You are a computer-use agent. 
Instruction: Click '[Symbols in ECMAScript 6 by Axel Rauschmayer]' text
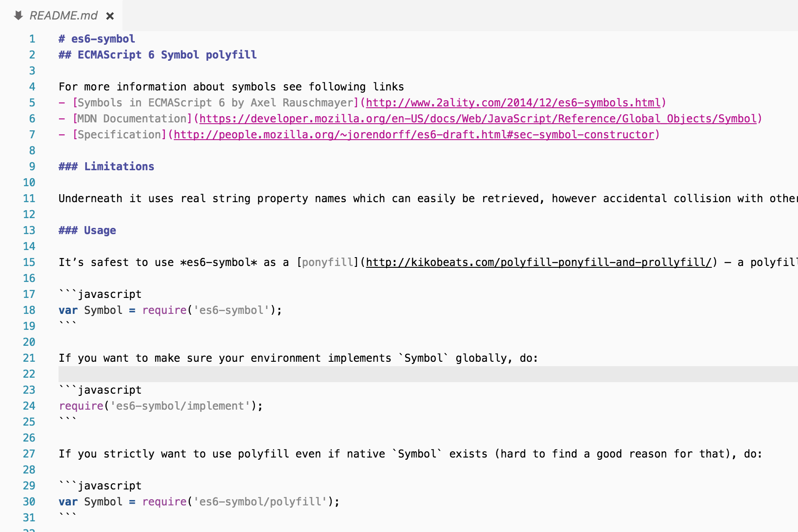216,103
